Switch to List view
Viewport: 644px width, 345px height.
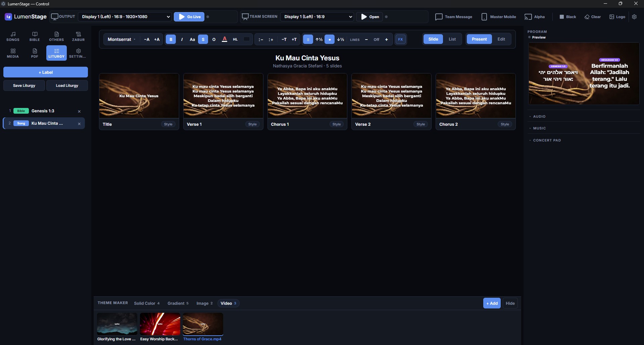pos(452,39)
